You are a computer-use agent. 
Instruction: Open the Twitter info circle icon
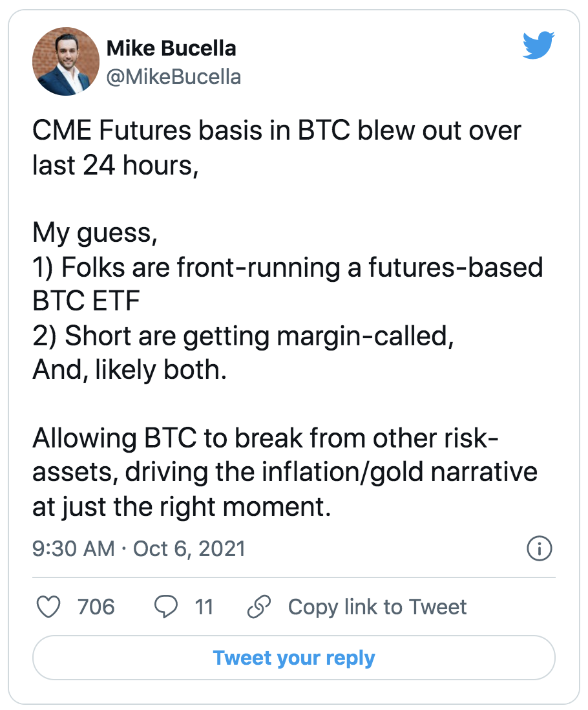click(x=539, y=549)
